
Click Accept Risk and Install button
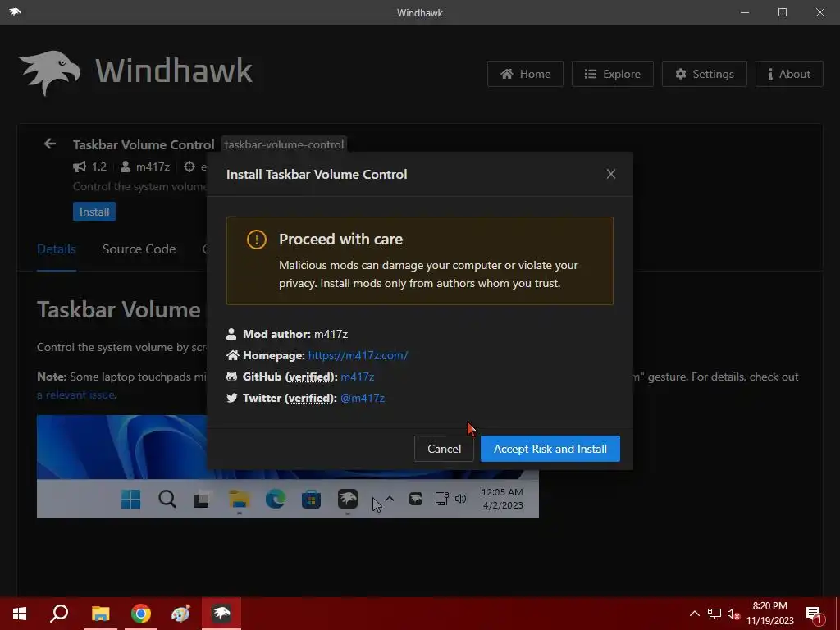tap(550, 449)
